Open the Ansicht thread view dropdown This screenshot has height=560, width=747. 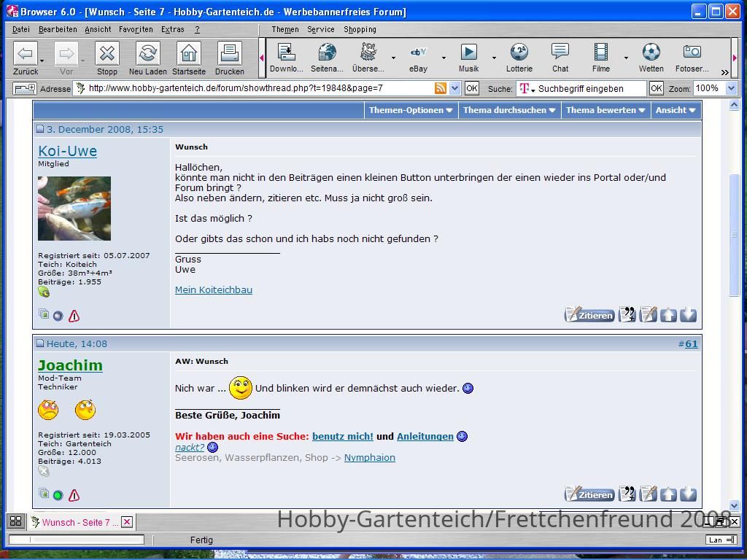(676, 110)
